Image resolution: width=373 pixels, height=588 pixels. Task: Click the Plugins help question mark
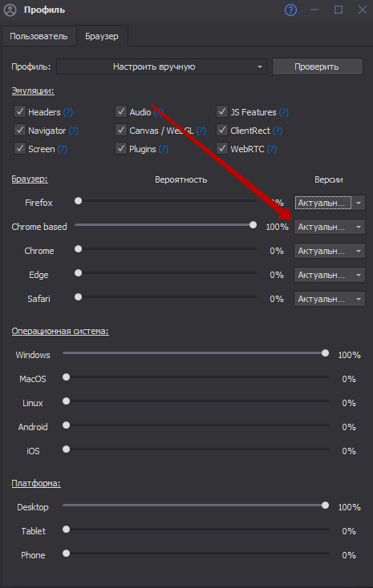(164, 149)
